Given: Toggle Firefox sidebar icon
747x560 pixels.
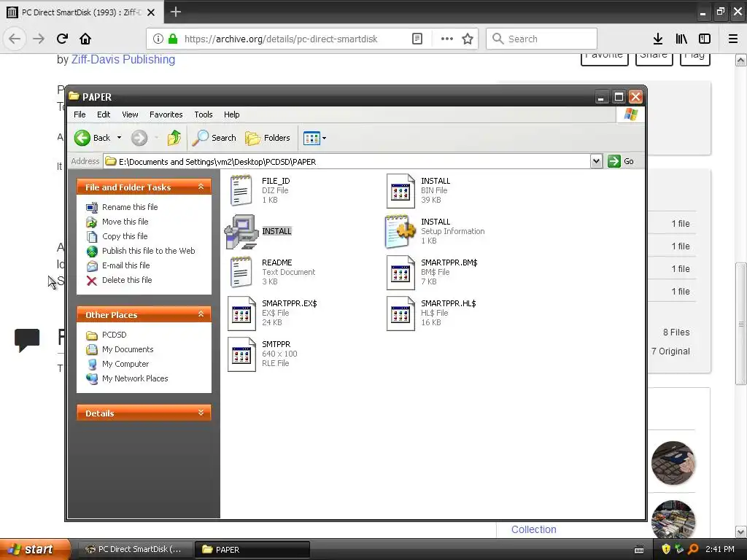Looking at the screenshot, I should click(x=705, y=39).
